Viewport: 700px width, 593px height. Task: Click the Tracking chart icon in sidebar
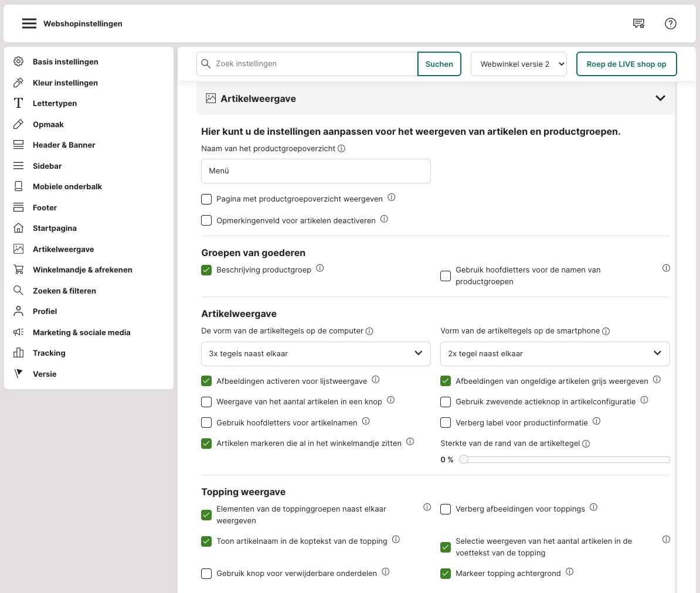point(19,353)
